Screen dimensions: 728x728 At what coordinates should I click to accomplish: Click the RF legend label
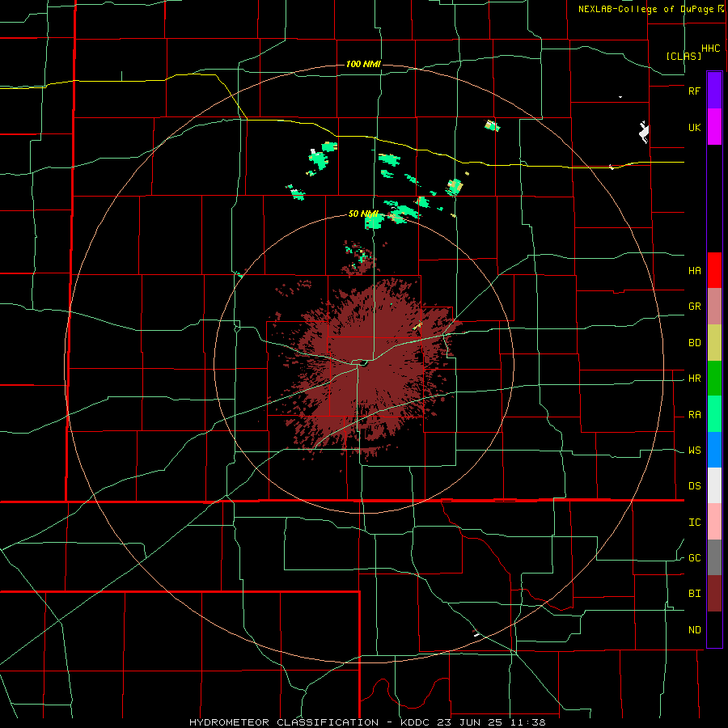(694, 91)
